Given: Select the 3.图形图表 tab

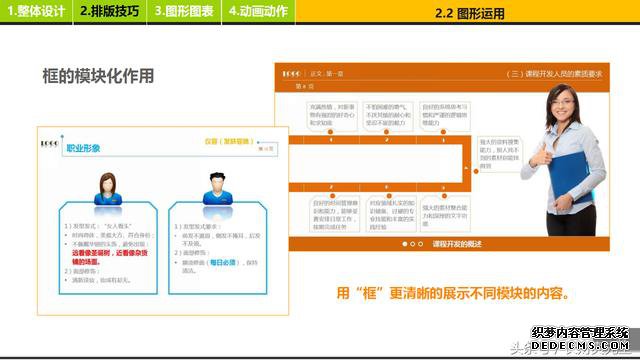Looking at the screenshot, I should click(184, 11).
